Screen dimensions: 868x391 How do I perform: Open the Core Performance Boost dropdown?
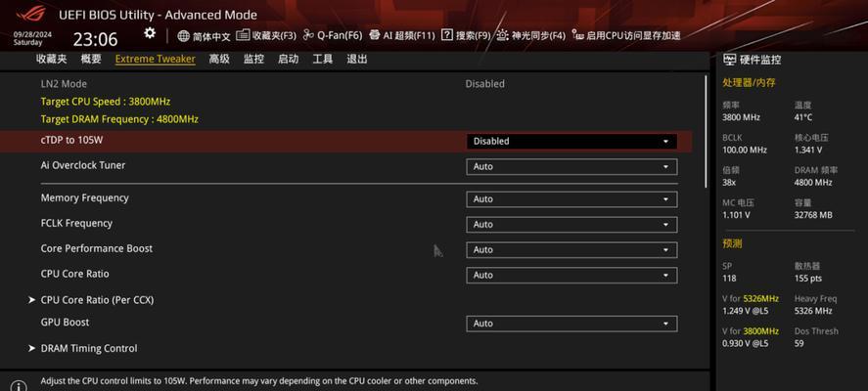pos(571,250)
